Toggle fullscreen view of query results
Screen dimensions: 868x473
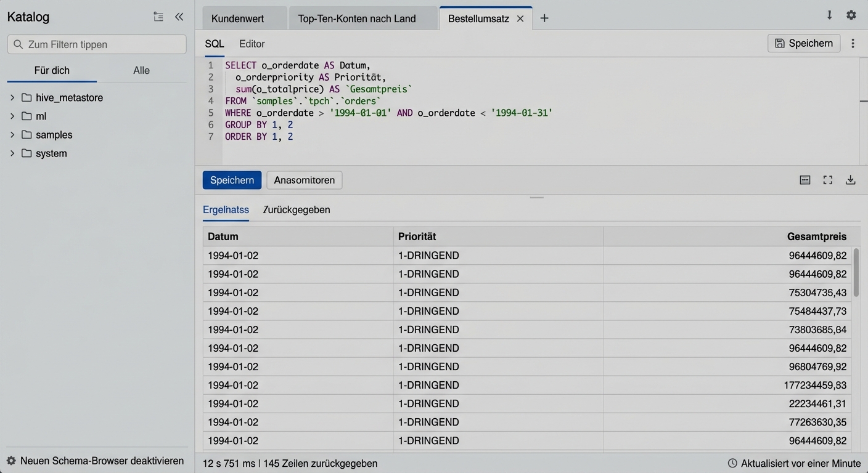click(x=828, y=180)
